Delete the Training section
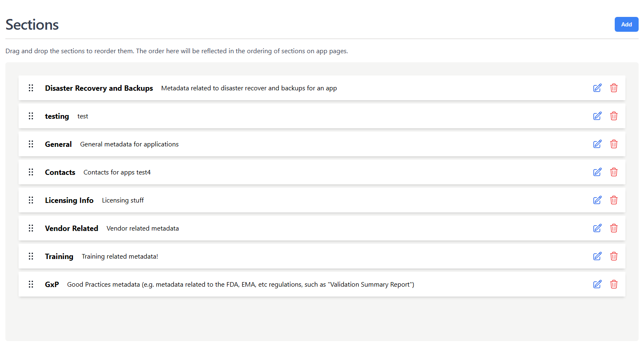 [614, 256]
